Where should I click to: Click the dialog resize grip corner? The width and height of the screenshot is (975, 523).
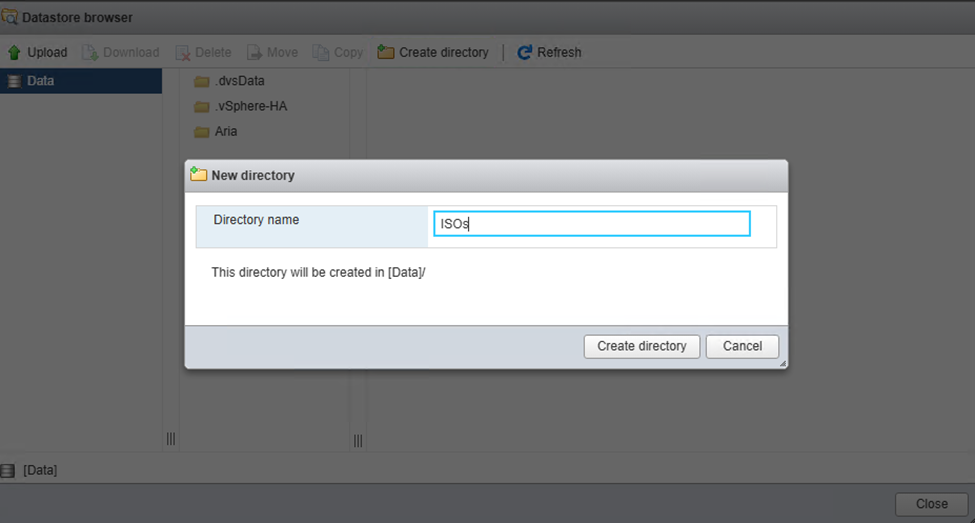tap(782, 363)
